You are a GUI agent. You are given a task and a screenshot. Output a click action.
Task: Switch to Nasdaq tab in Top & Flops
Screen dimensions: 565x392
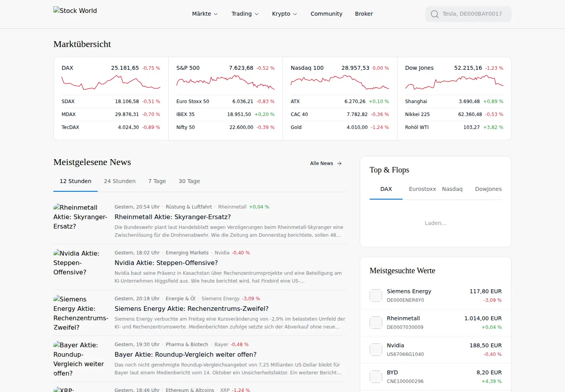(x=452, y=189)
